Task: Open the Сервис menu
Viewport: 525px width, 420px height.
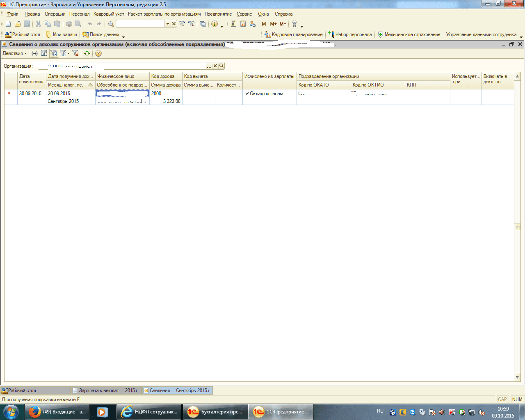Action: 244,14
